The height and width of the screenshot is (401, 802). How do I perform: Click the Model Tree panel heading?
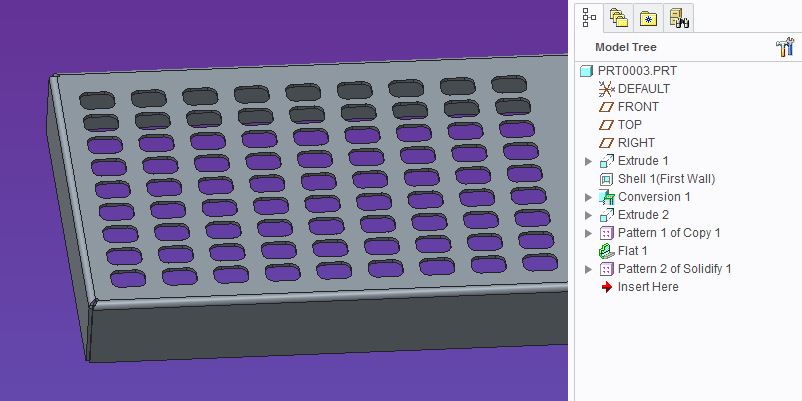coord(626,47)
